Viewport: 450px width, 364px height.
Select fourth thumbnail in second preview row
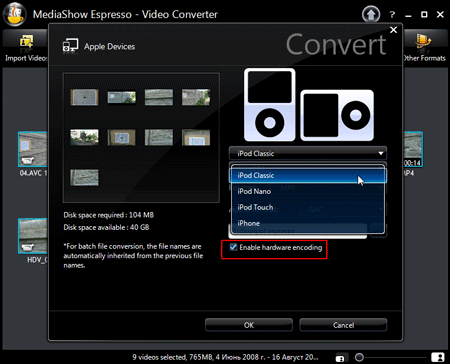(196, 137)
